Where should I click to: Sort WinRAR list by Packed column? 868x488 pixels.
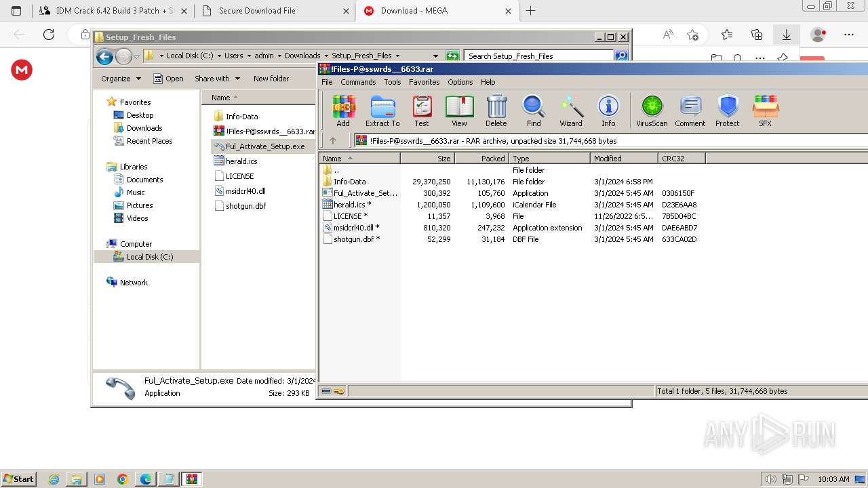[x=481, y=159]
